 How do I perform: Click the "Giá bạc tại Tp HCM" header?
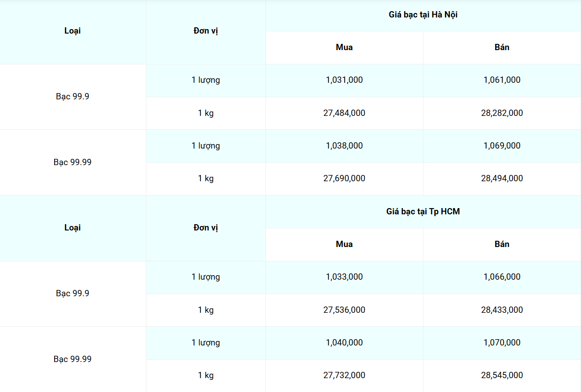(x=423, y=211)
